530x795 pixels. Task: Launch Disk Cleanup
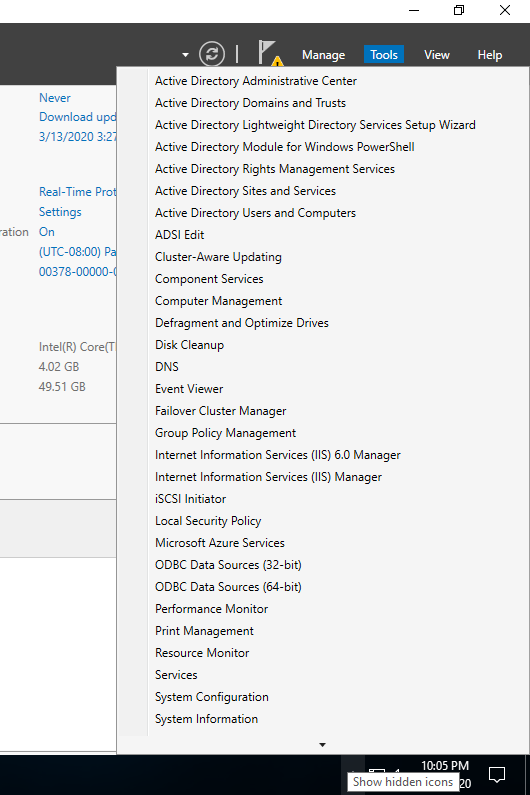(x=189, y=345)
